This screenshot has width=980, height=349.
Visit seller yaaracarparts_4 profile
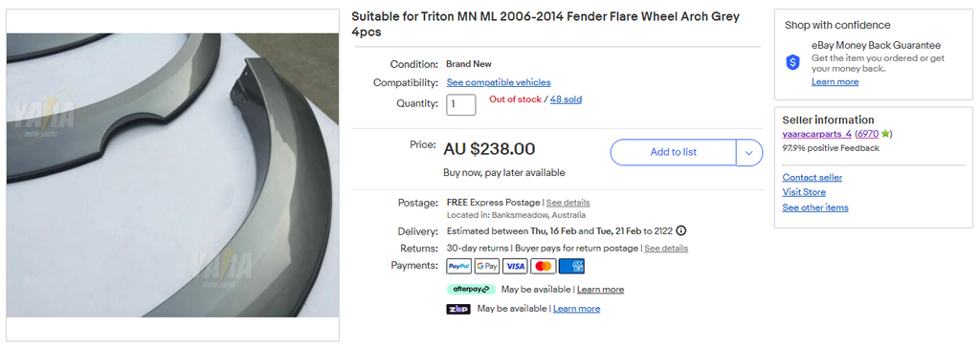(x=816, y=134)
